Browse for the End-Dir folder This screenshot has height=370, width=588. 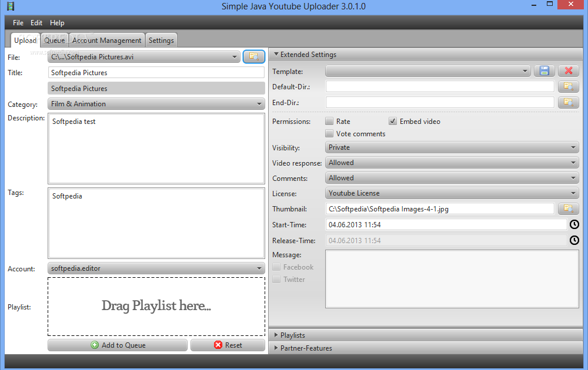click(569, 102)
